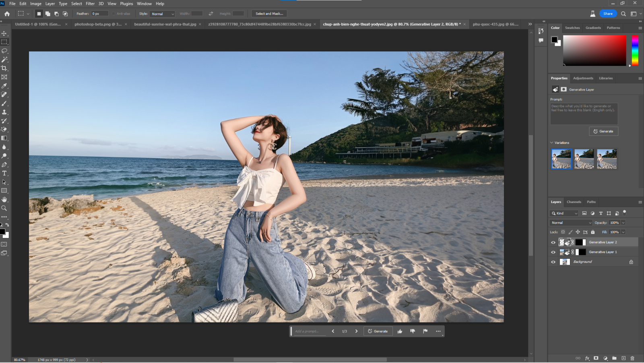Click the Home icon in options bar
Viewport: 644px width, 363px height.
coord(7,14)
